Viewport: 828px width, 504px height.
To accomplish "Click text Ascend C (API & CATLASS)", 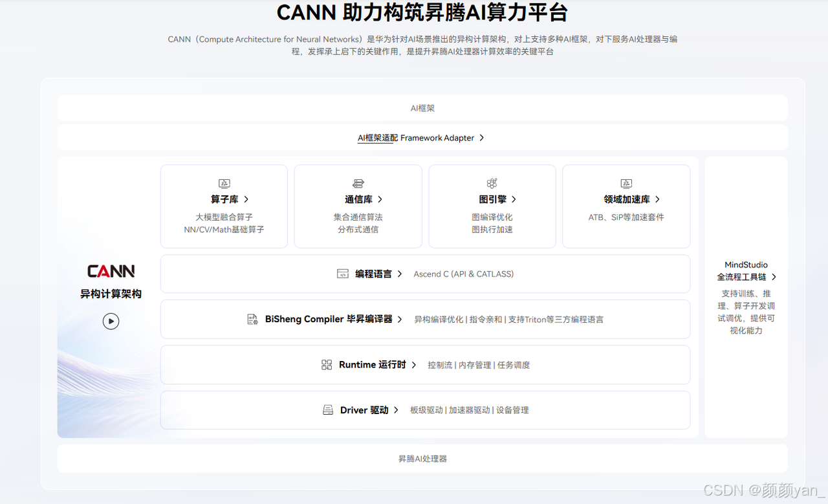I will (464, 274).
